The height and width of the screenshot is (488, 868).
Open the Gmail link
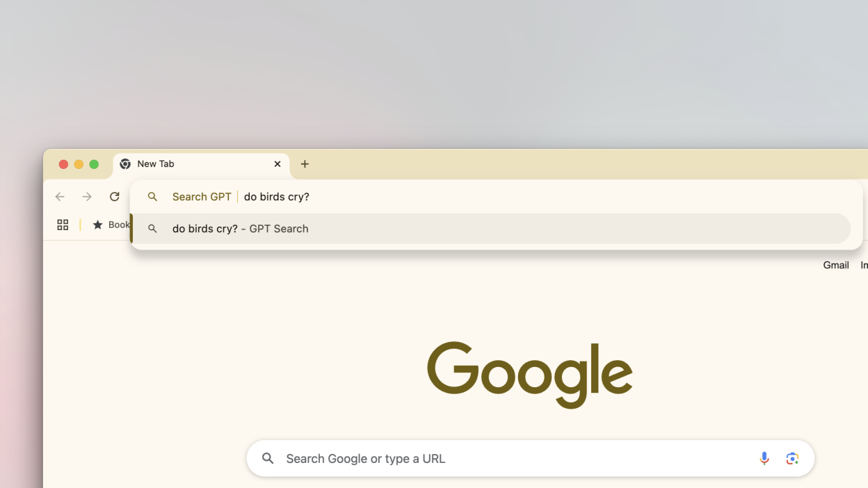coord(835,265)
